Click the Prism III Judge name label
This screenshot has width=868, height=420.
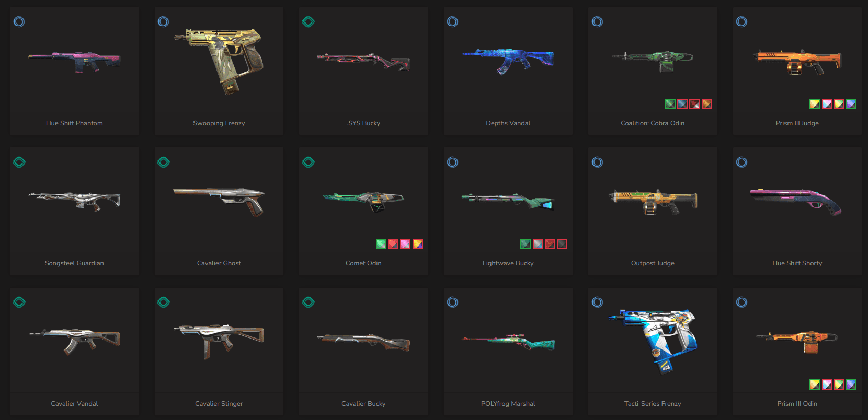797,123
